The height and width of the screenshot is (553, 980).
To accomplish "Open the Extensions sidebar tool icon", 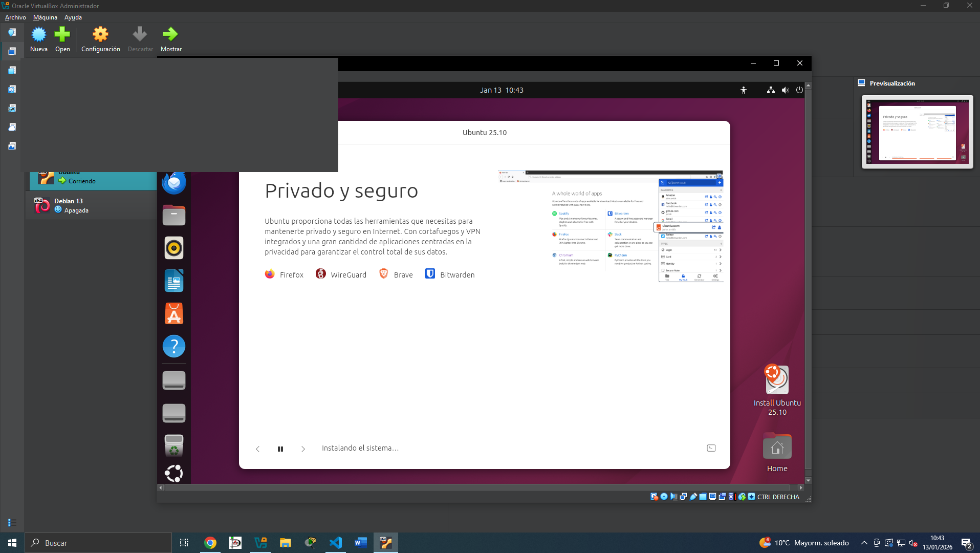I will tap(12, 70).
